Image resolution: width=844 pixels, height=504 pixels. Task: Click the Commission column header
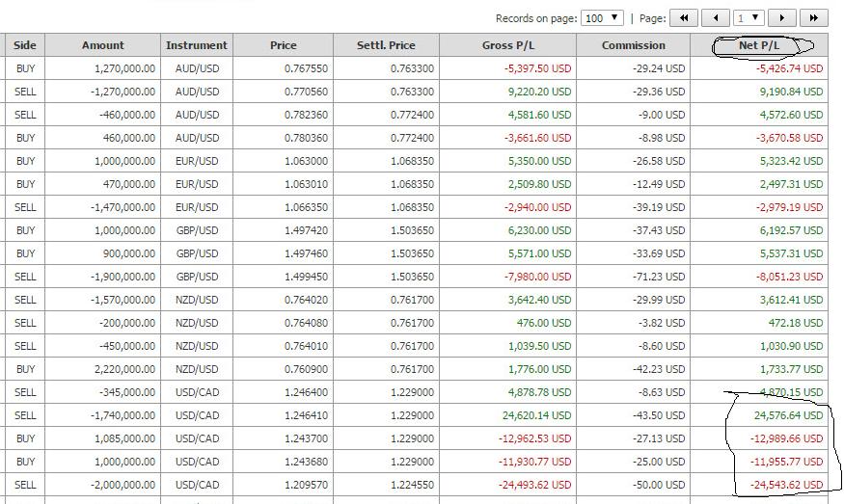[633, 45]
